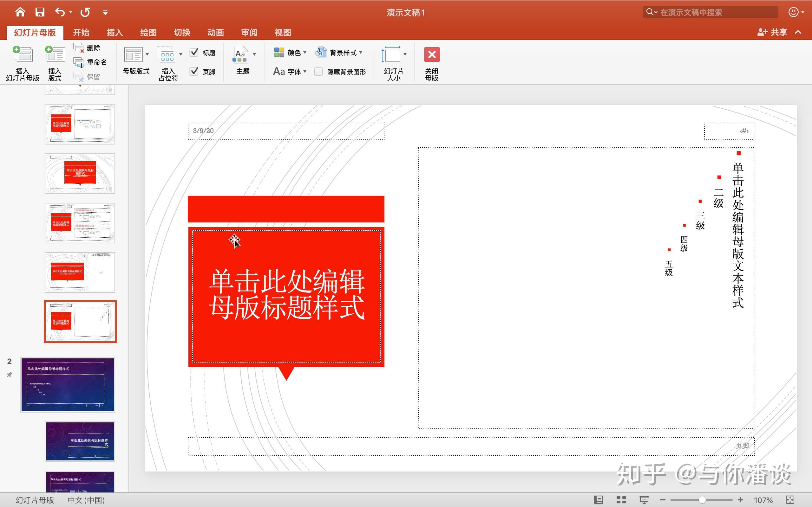Open the 主题 dropdown arrow
The width and height of the screenshot is (812, 507).
[254, 54]
